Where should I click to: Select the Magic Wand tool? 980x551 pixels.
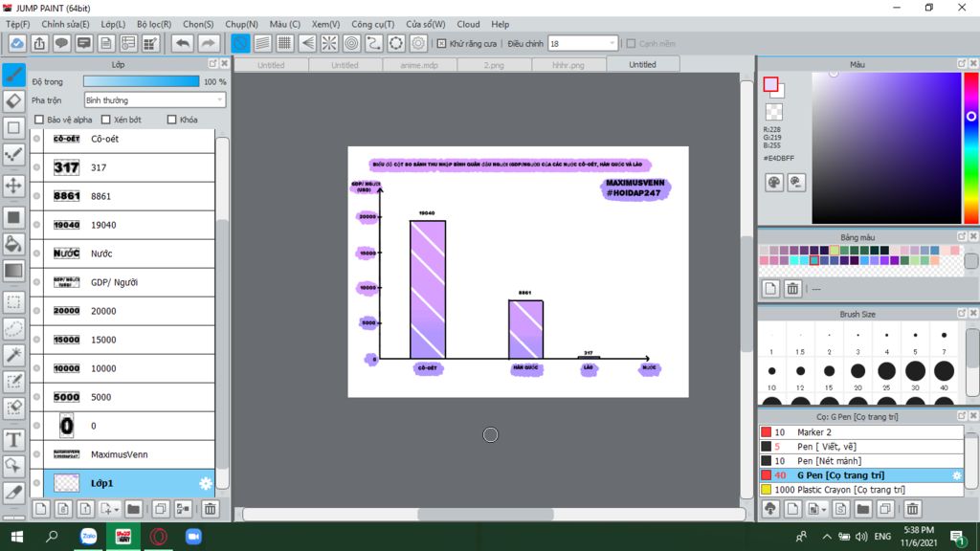(13, 355)
